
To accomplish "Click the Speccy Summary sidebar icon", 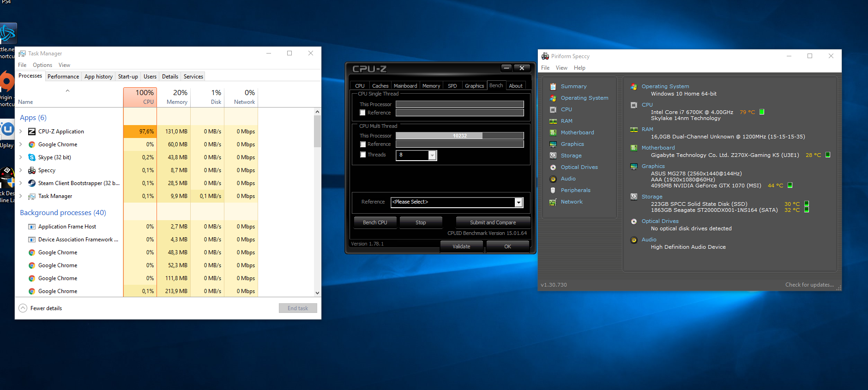I will [553, 86].
